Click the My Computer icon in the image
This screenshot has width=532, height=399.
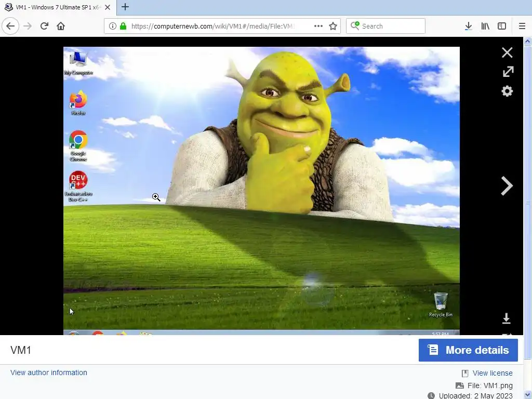(78, 63)
